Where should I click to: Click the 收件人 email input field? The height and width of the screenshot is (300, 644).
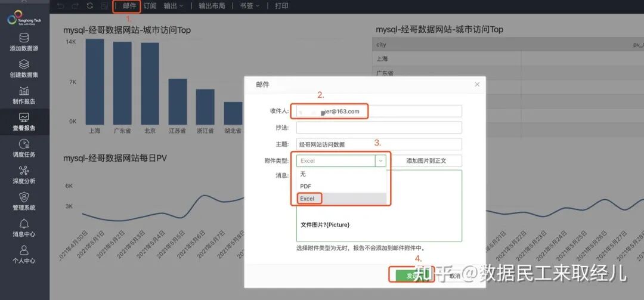379,112
